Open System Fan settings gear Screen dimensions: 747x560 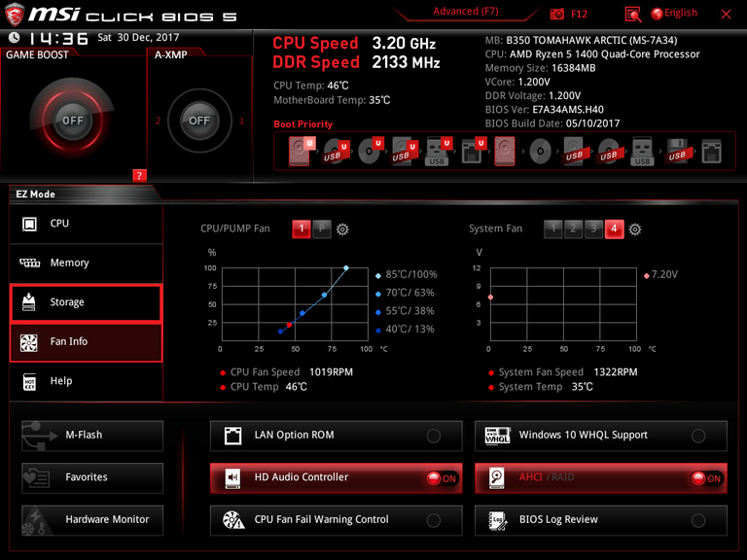634,229
